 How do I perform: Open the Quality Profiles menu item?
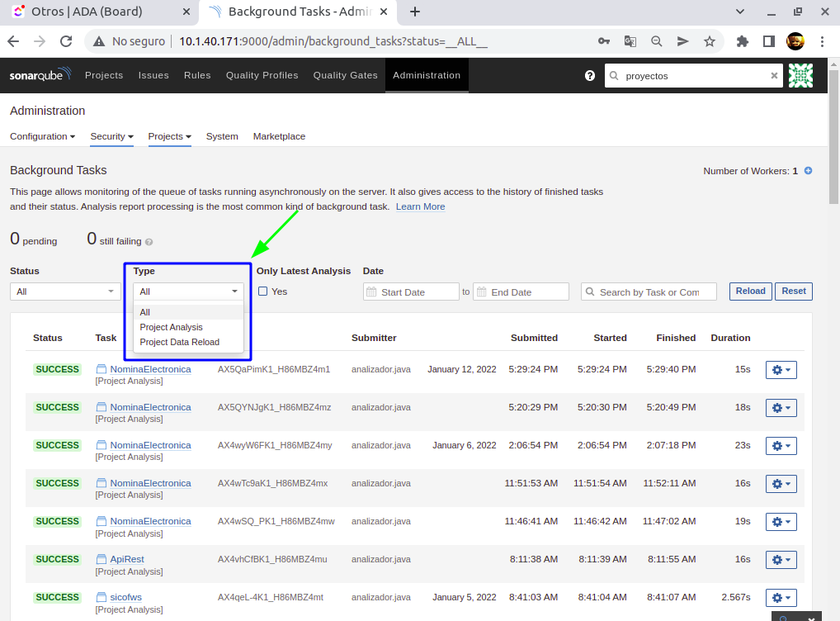(x=262, y=75)
